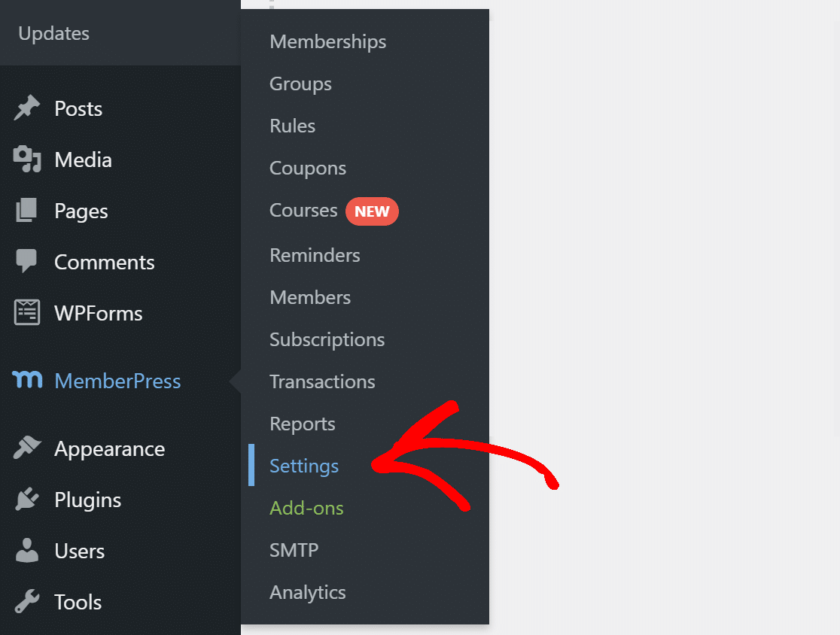The image size is (840, 635).
Task: Open the Groups submenu entry
Action: (x=300, y=84)
